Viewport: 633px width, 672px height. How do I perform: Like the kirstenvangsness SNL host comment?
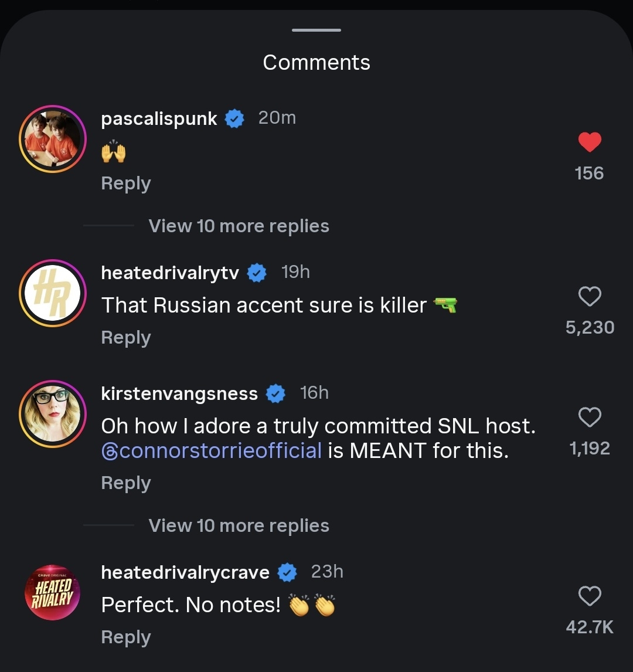click(590, 418)
